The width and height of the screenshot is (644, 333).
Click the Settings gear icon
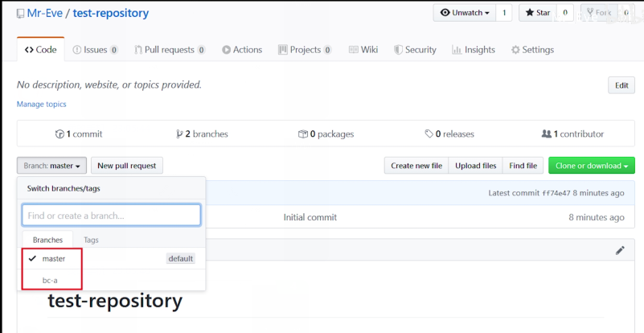(x=515, y=50)
